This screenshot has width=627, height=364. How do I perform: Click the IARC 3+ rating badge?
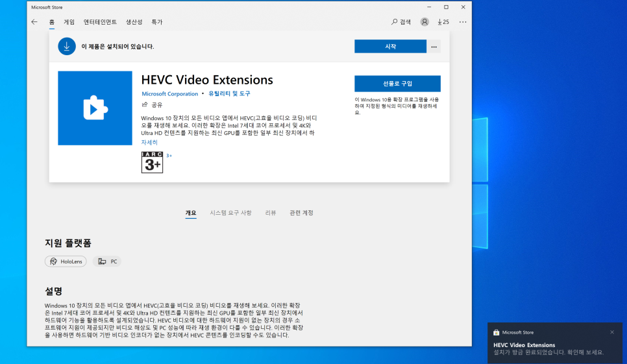coord(152,162)
